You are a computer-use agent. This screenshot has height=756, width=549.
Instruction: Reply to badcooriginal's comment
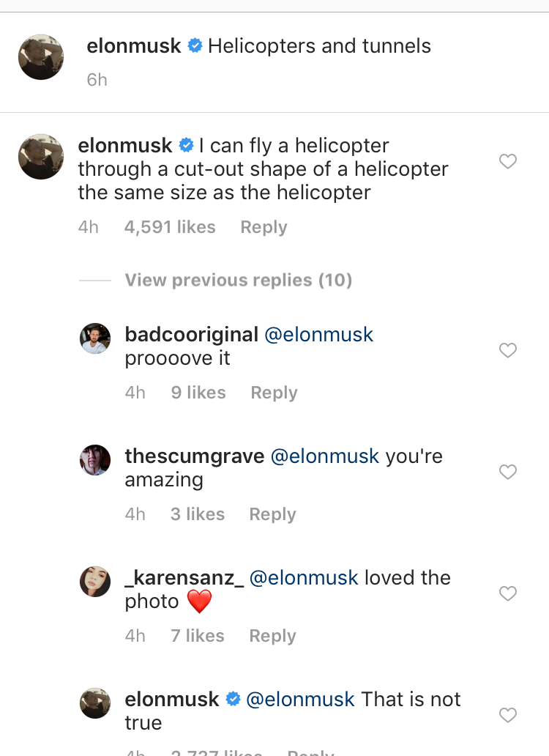coord(274,393)
